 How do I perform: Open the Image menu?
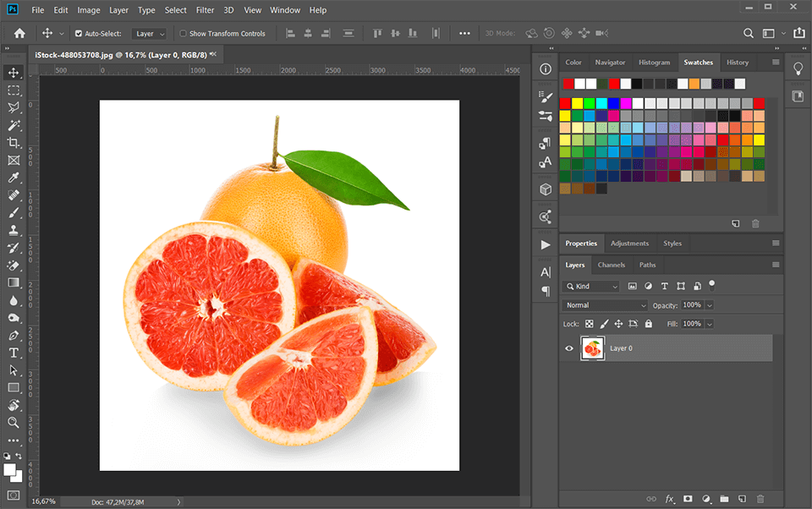click(x=89, y=10)
